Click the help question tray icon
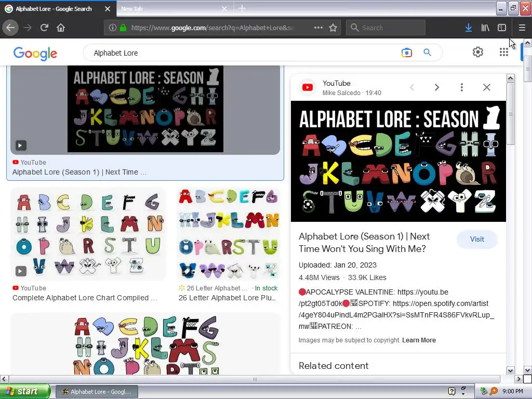Image resolution: width=532 pixels, height=399 pixels. click(451, 391)
